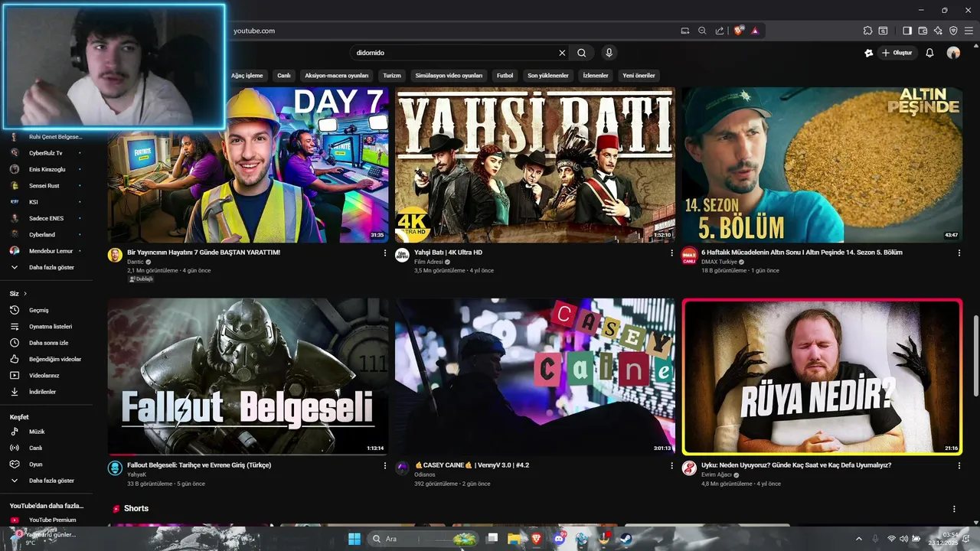Expand the Siz section chevron
Viewport: 980px width, 551px height.
[x=24, y=294]
